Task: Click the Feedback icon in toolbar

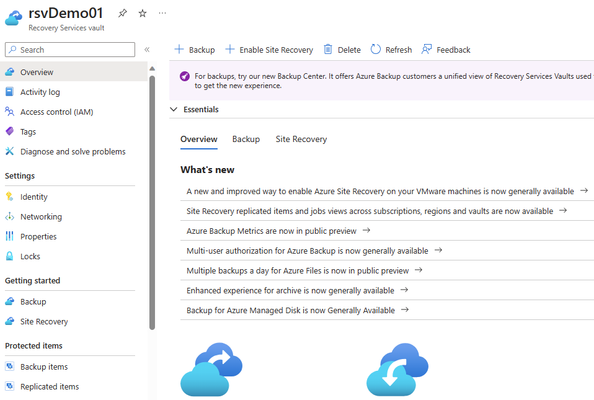Action: click(427, 49)
